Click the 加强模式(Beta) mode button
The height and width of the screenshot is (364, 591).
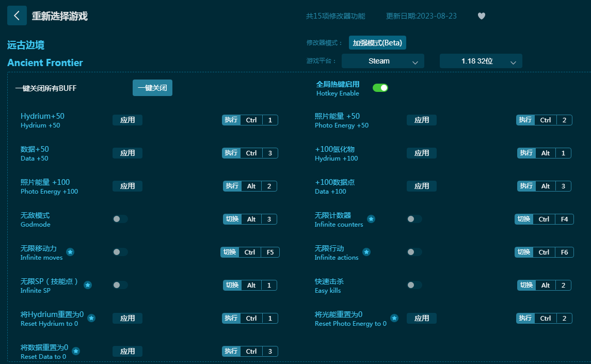tap(377, 43)
